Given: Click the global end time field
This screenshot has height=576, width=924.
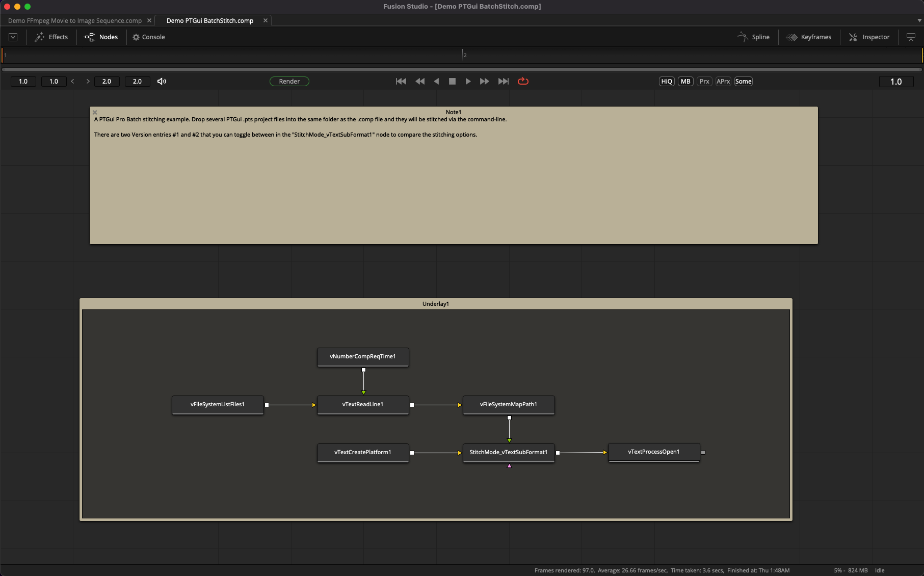Looking at the screenshot, I should click(x=138, y=82).
